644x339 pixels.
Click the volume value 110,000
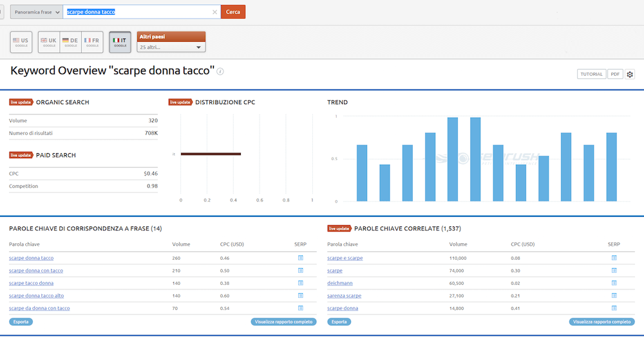458,258
